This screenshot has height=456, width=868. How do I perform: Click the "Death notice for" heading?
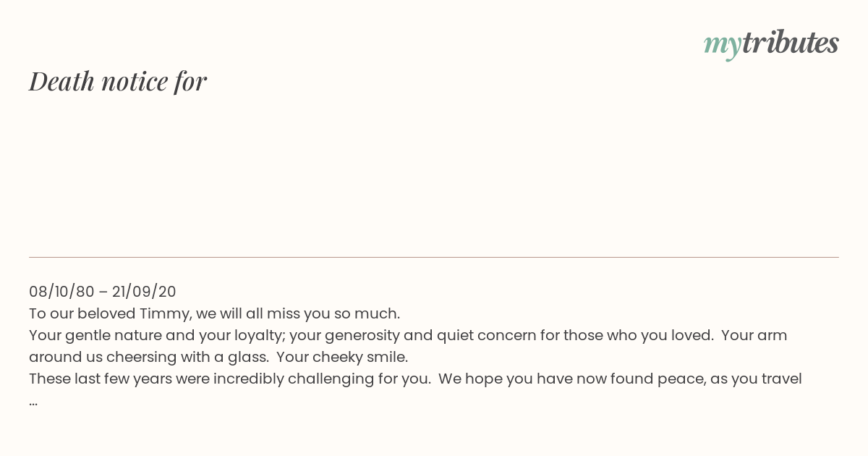[x=118, y=81]
